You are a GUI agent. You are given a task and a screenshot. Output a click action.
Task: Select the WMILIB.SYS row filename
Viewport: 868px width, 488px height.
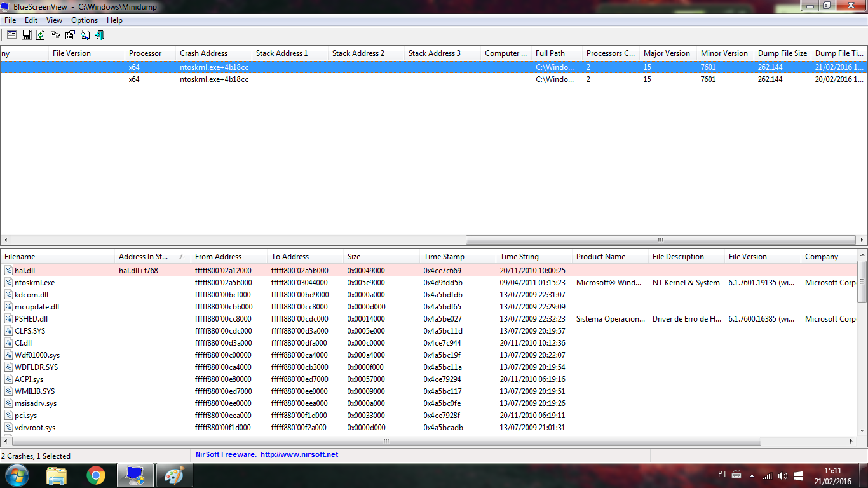35,391
